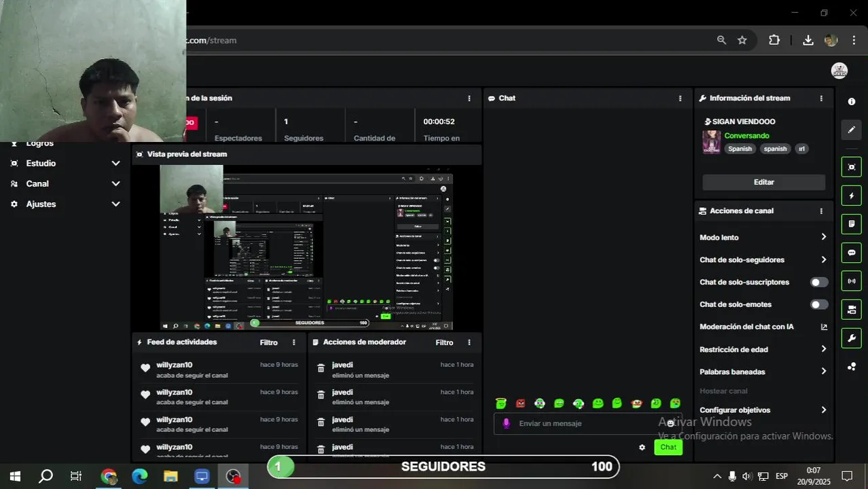The image size is (868, 489).
Task: Expand Palabras baneadas settings
Action: (x=823, y=372)
